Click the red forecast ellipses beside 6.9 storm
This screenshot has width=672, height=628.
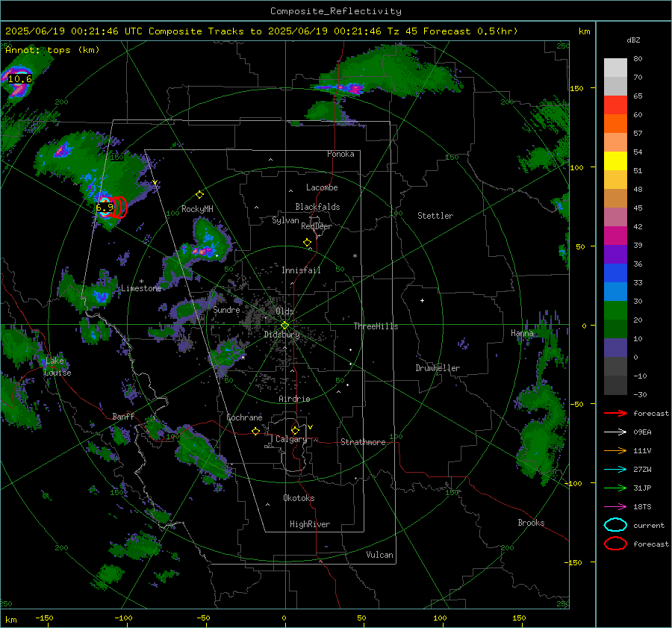[x=119, y=208]
